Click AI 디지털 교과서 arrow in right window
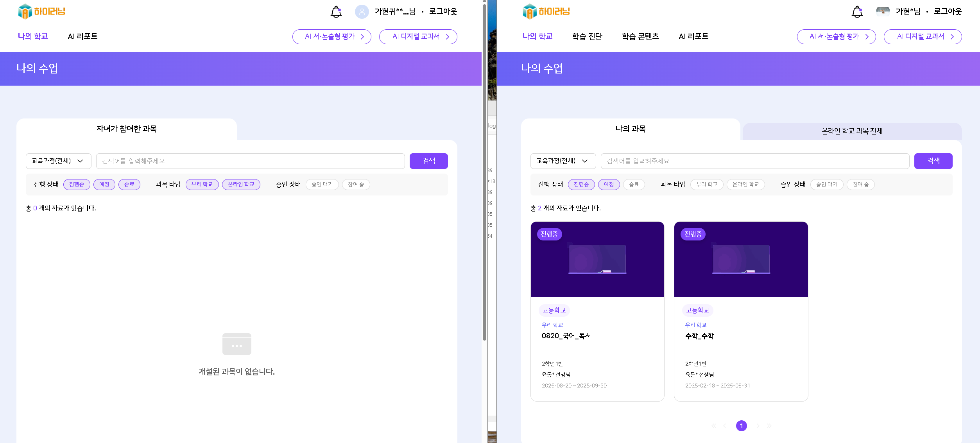This screenshot has height=443, width=980. pos(952,37)
